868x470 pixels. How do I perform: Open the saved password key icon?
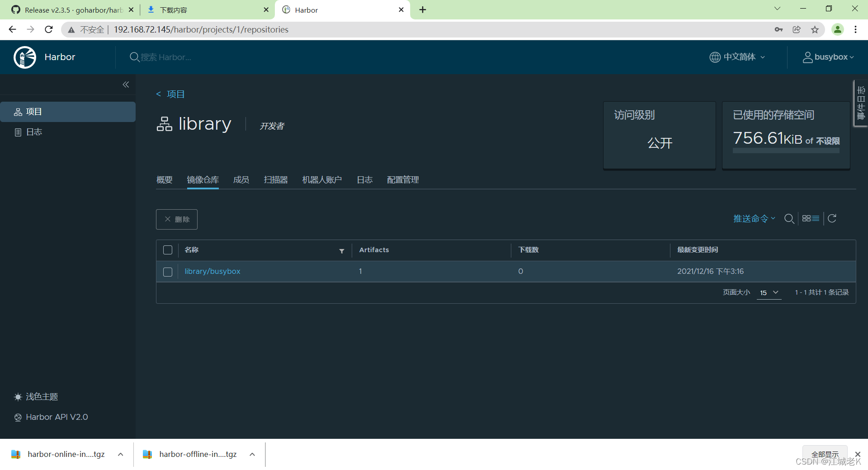tap(778, 29)
